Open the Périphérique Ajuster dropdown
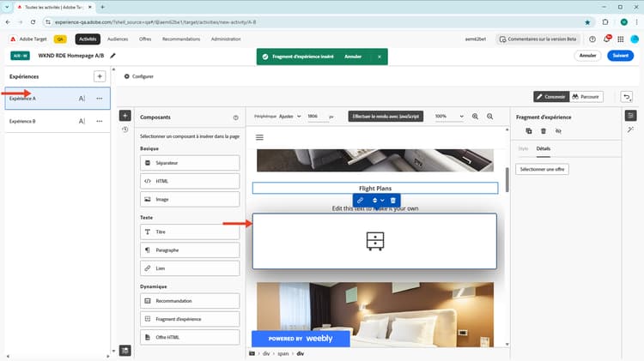The image size is (644, 361). (x=290, y=117)
